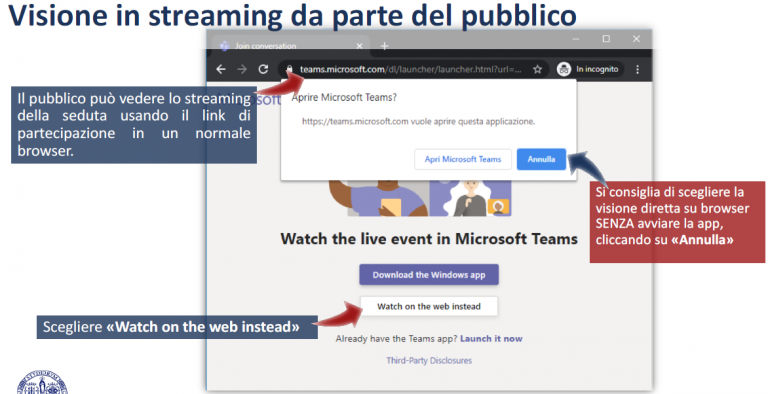768x394 pixels.
Task: Click the padlock site info icon
Action: tap(289, 69)
